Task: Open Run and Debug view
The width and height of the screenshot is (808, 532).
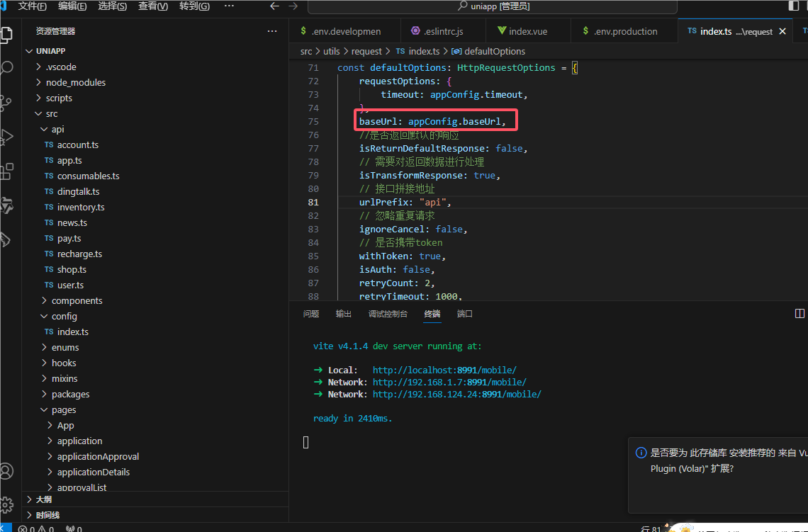Action: point(6,137)
